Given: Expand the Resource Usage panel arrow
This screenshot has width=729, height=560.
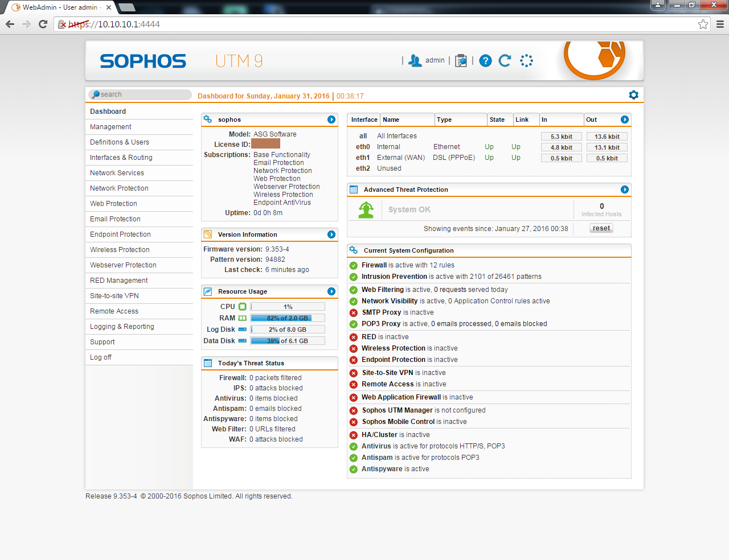Looking at the screenshot, I should tap(331, 291).
